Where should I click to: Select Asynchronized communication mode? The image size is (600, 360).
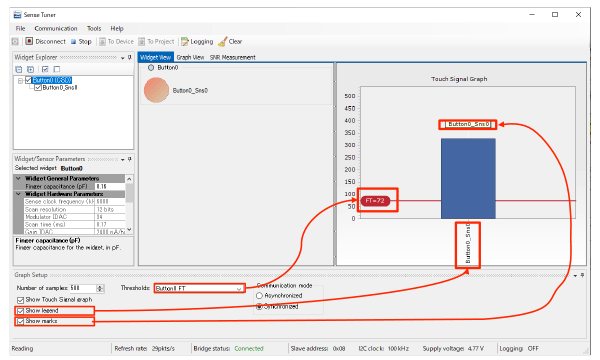coord(259,296)
